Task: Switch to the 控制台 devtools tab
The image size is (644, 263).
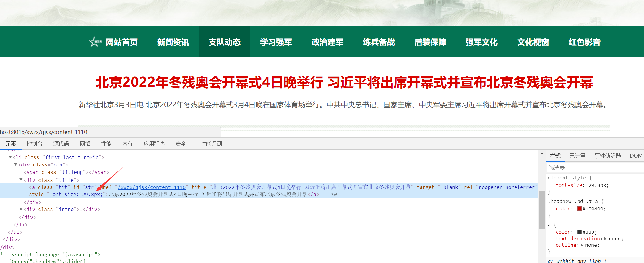Action: (x=35, y=144)
